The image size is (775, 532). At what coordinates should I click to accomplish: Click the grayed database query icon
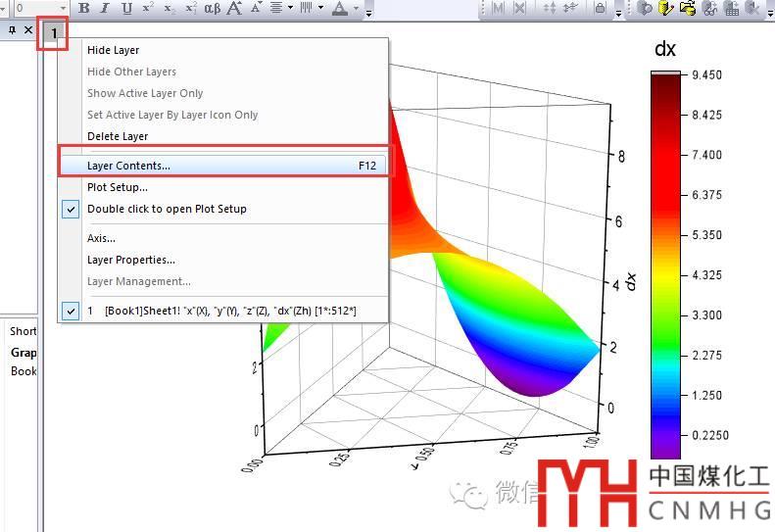pyautogui.click(x=645, y=8)
